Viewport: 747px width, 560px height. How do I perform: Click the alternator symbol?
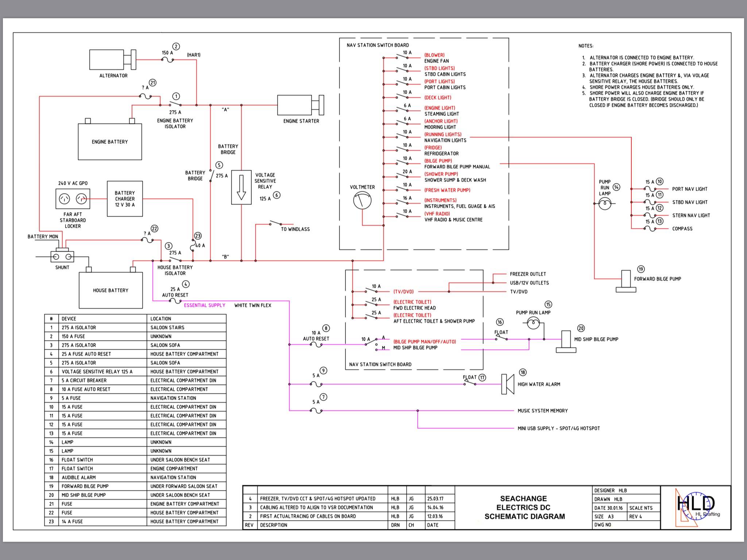109,59
